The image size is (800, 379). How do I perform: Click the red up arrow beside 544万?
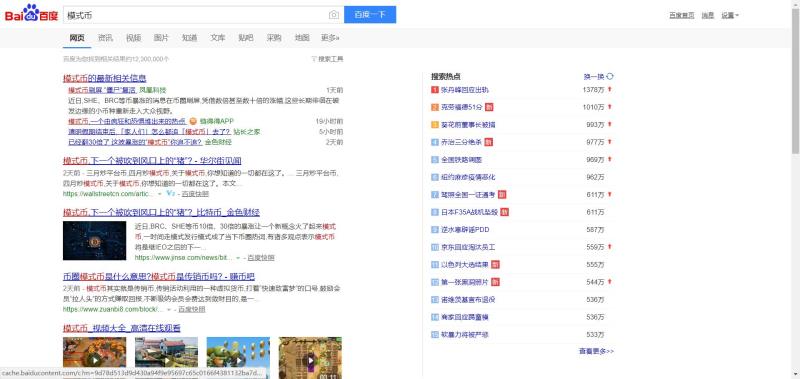pos(609,282)
